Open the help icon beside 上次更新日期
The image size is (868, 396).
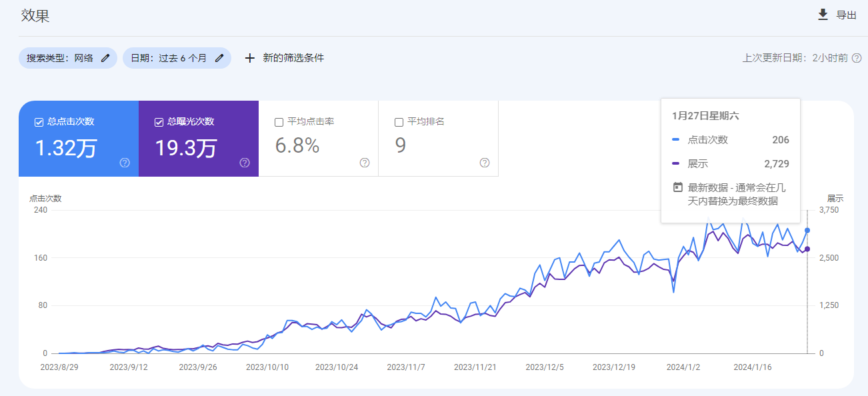(x=857, y=58)
